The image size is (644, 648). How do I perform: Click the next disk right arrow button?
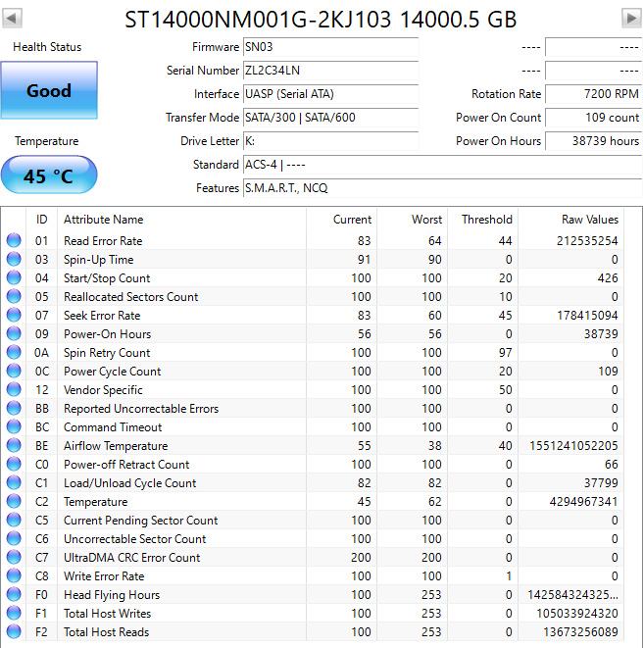[x=631, y=19]
